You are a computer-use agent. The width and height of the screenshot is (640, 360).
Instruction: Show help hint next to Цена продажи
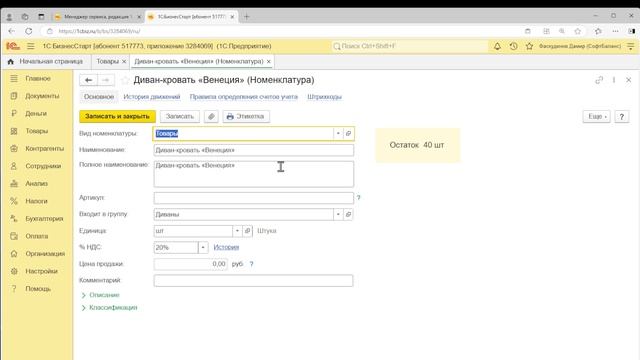click(251, 264)
